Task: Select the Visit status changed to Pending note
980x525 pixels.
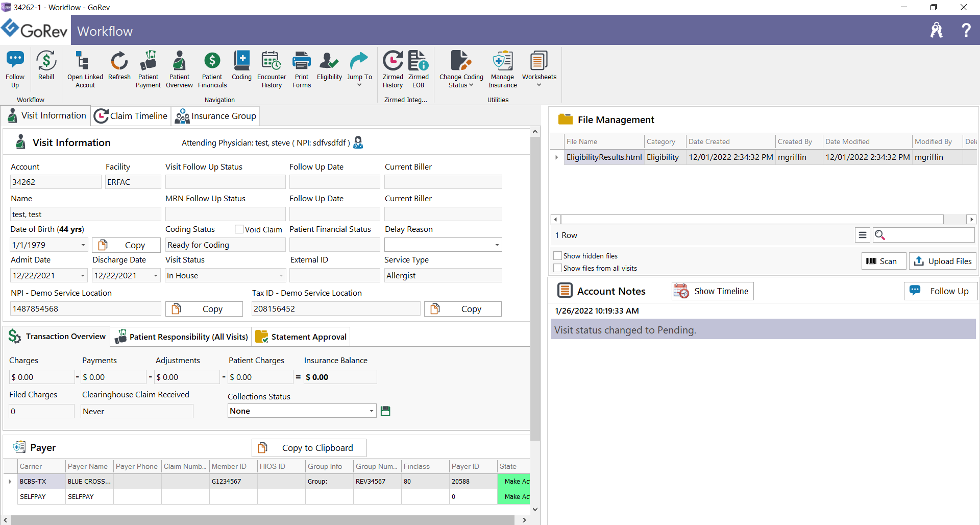Action: click(763, 330)
